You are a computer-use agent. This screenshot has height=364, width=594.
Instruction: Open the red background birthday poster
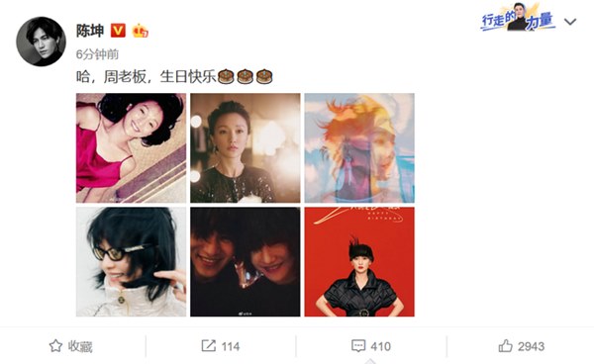(x=359, y=262)
